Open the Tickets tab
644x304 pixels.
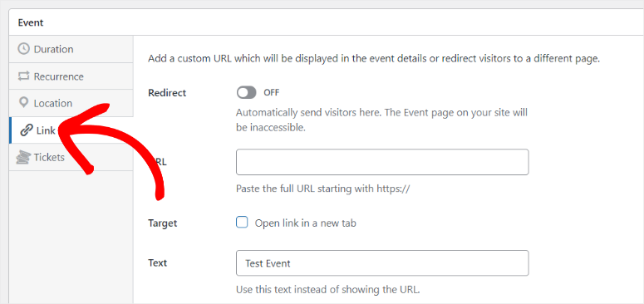coord(71,157)
